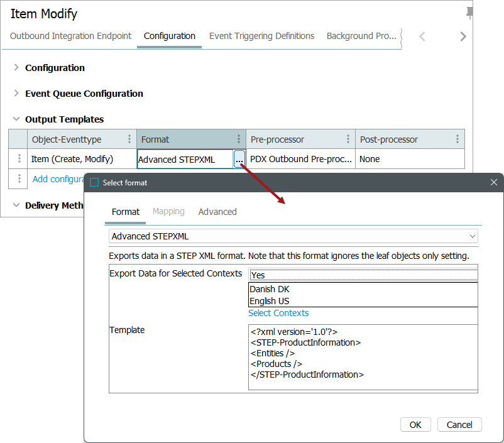Open Post-processor column options menu
504x443 pixels.
coord(457,139)
